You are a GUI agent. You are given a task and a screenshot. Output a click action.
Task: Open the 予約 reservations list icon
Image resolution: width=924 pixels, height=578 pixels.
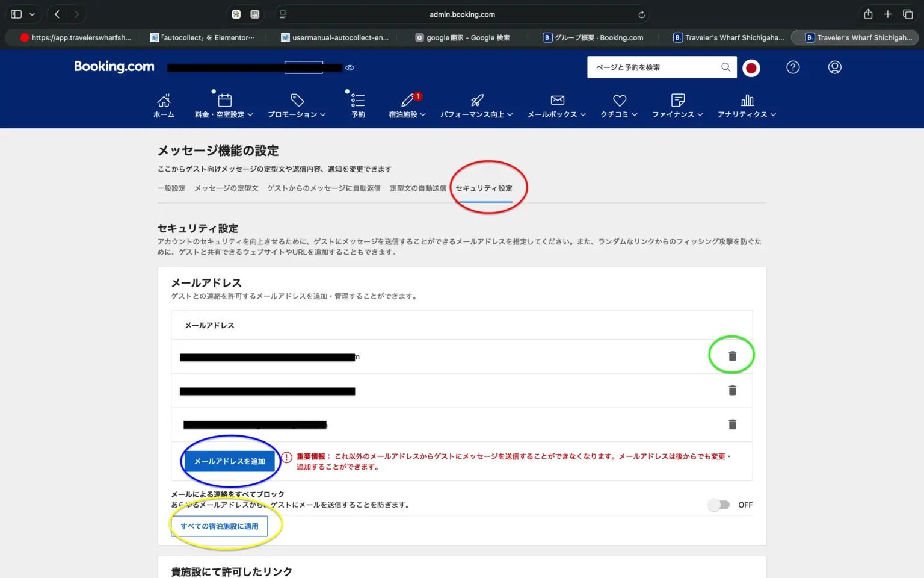point(358,101)
